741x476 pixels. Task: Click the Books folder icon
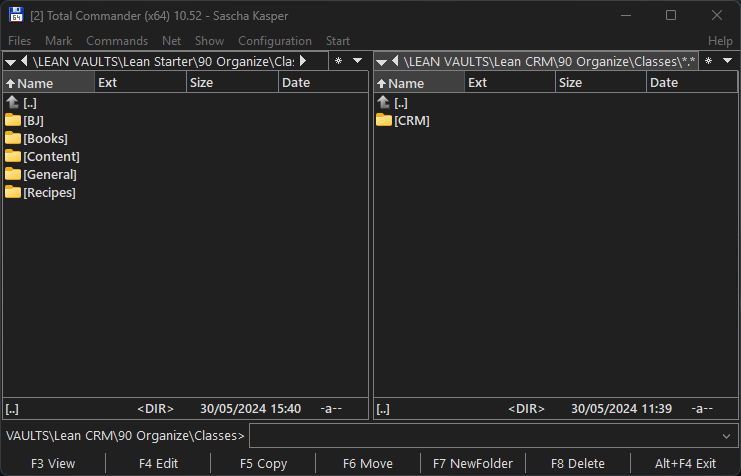coord(13,138)
